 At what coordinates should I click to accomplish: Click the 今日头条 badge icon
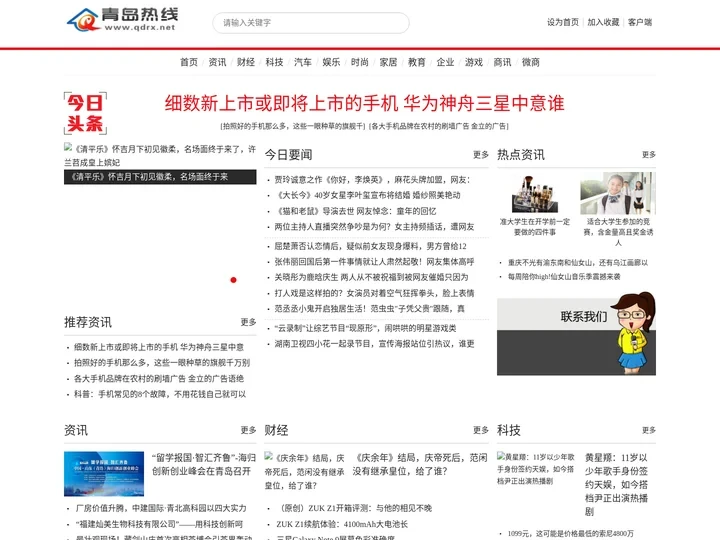[85, 113]
